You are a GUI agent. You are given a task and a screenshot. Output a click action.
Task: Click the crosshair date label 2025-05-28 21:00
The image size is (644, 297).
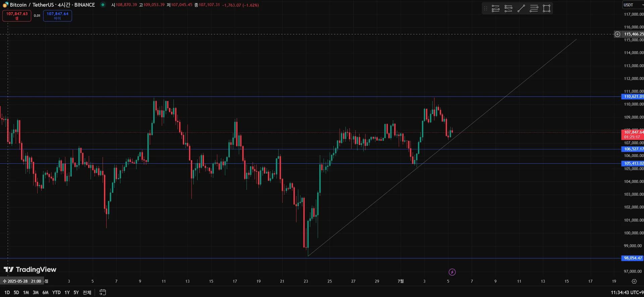tap(22, 281)
